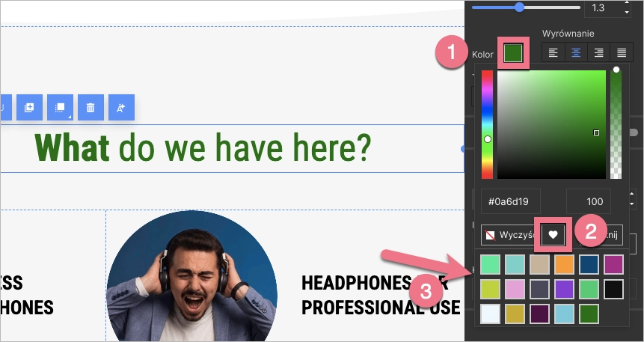The width and height of the screenshot is (644, 342).
Task: Click the trash delete icon
Action: [91, 107]
